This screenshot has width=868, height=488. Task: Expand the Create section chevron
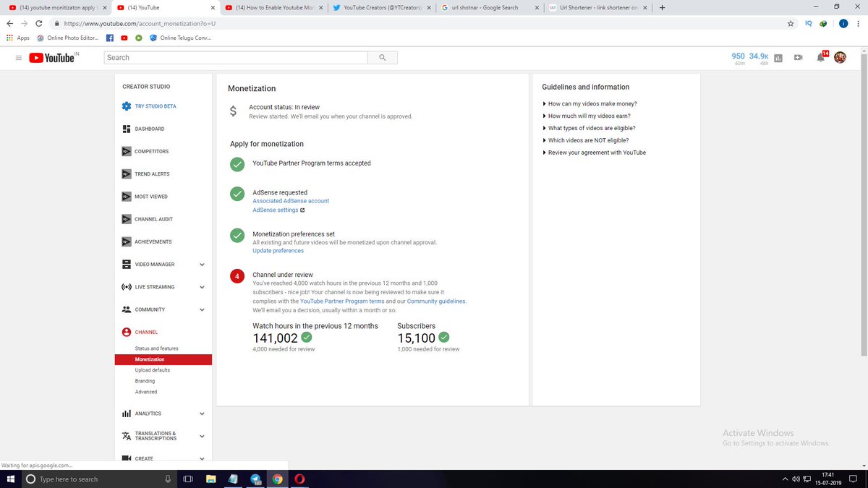202,458
